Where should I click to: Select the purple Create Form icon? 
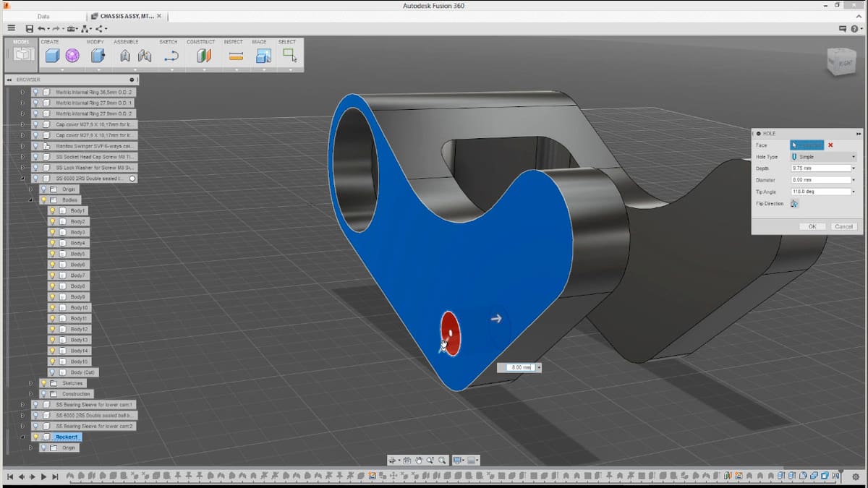point(72,56)
